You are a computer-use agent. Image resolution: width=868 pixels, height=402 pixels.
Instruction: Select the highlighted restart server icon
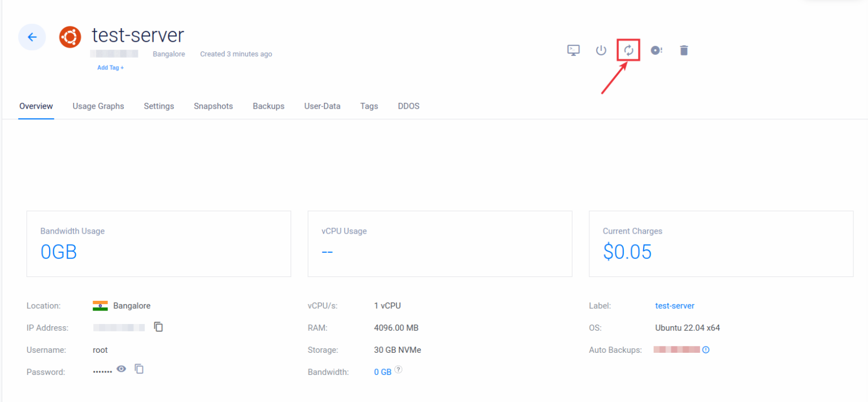[x=628, y=50]
